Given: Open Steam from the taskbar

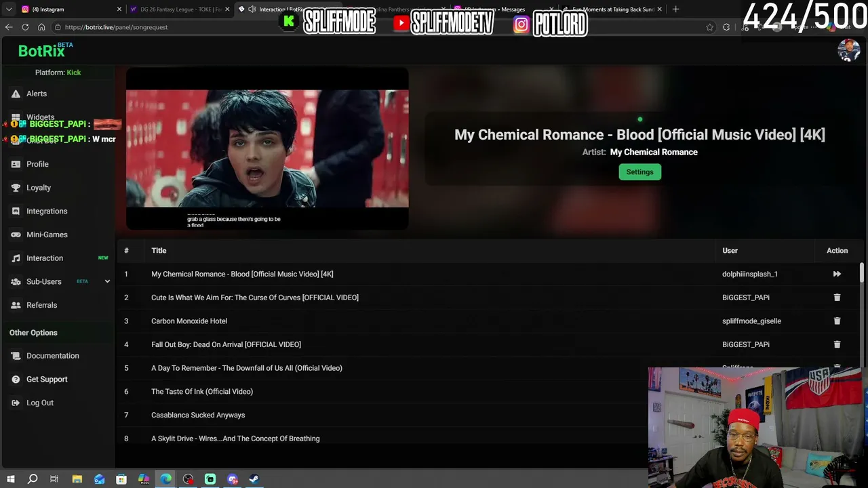Looking at the screenshot, I should (254, 479).
